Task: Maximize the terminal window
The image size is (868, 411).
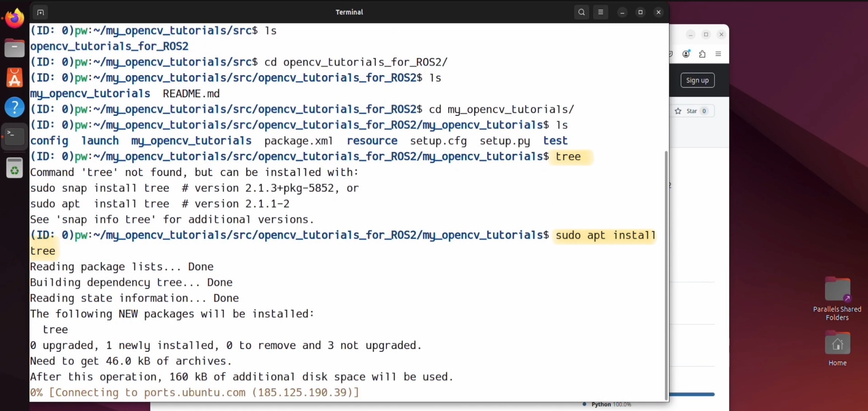Action: (x=640, y=12)
